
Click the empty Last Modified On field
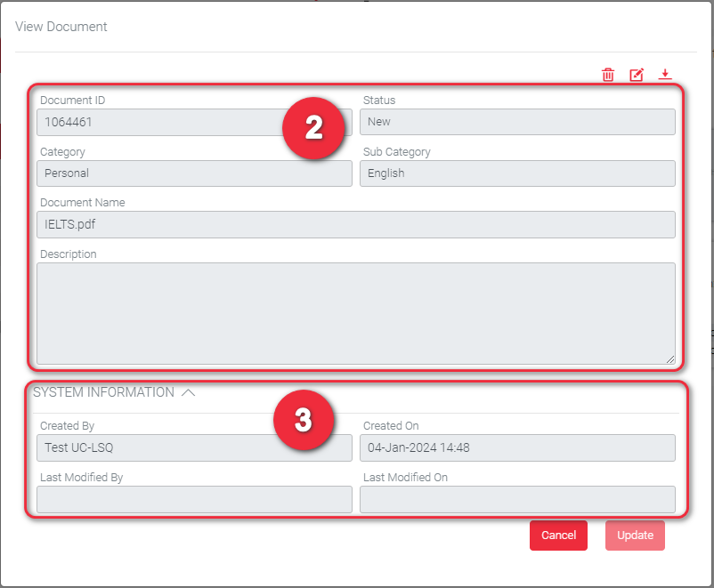click(516, 499)
